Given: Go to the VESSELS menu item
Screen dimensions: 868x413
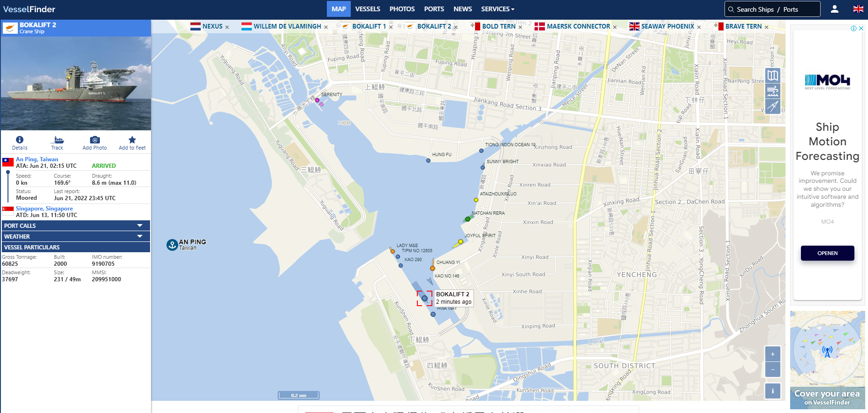Looking at the screenshot, I should [368, 9].
